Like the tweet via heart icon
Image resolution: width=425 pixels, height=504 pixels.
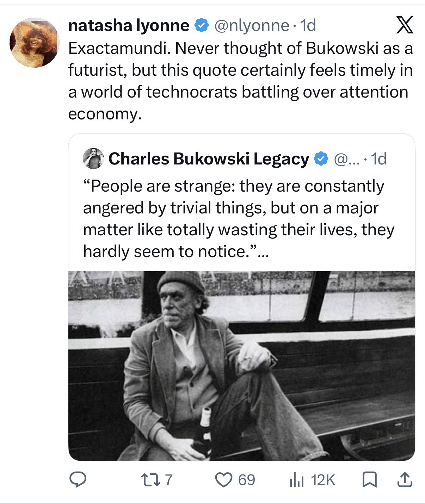(235, 480)
